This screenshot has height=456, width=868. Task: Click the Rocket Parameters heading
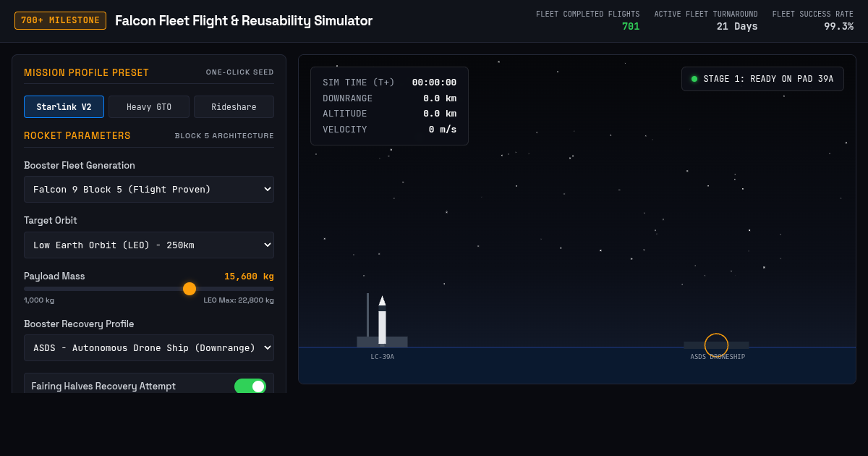click(x=77, y=135)
